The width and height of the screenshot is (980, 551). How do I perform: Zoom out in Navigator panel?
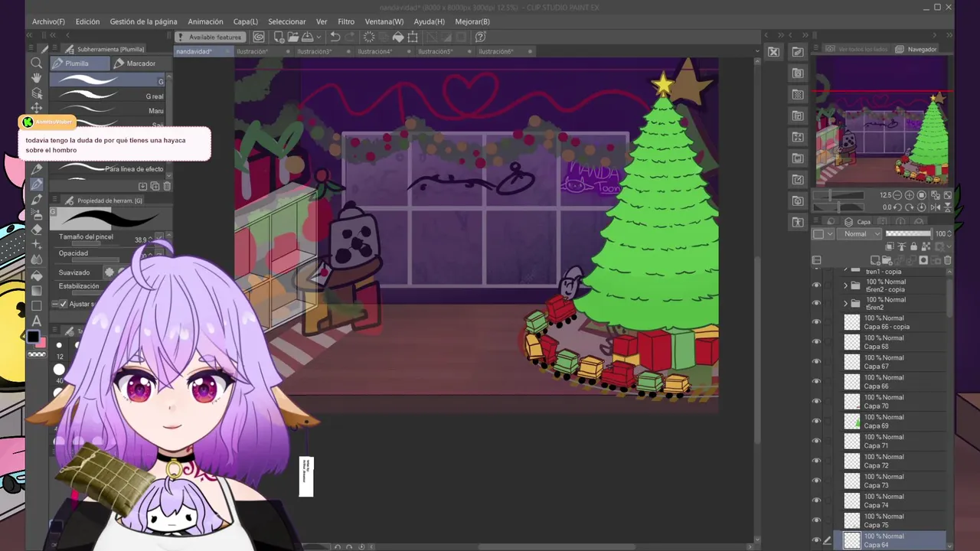(x=897, y=195)
